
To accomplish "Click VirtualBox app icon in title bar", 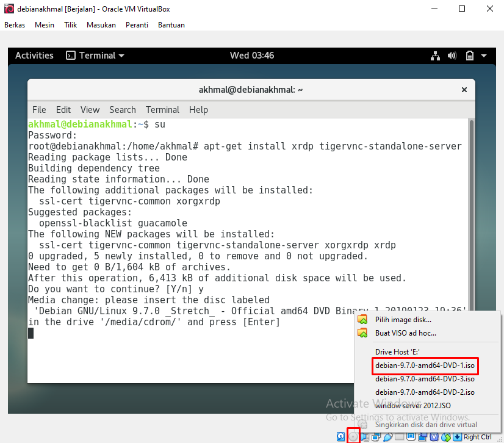I will tap(9, 9).
